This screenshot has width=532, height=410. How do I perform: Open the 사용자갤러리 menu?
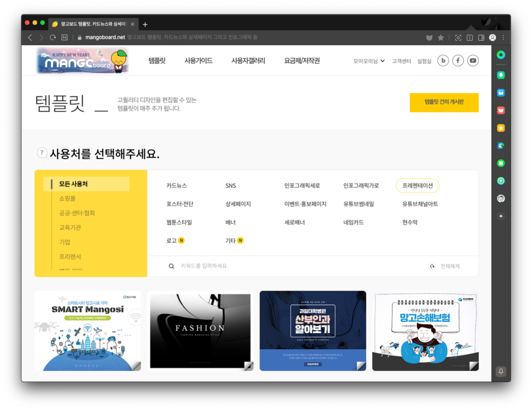(x=248, y=61)
